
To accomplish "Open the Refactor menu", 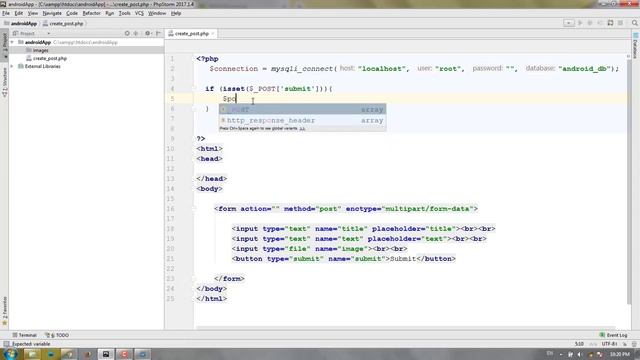I will point(91,13).
